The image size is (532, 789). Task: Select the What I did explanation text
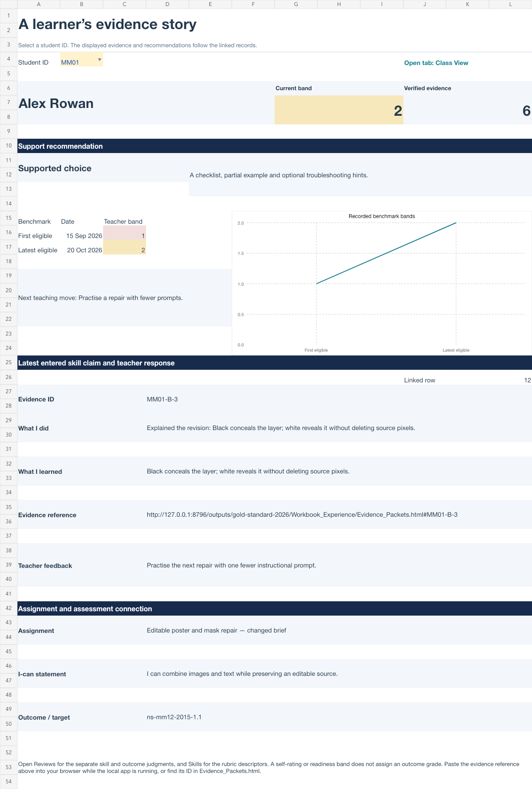[x=281, y=428]
